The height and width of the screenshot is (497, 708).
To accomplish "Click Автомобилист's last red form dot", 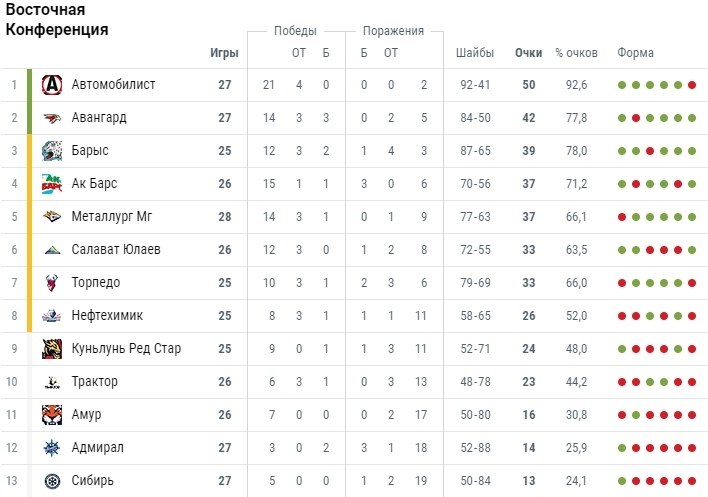I will tap(692, 85).
